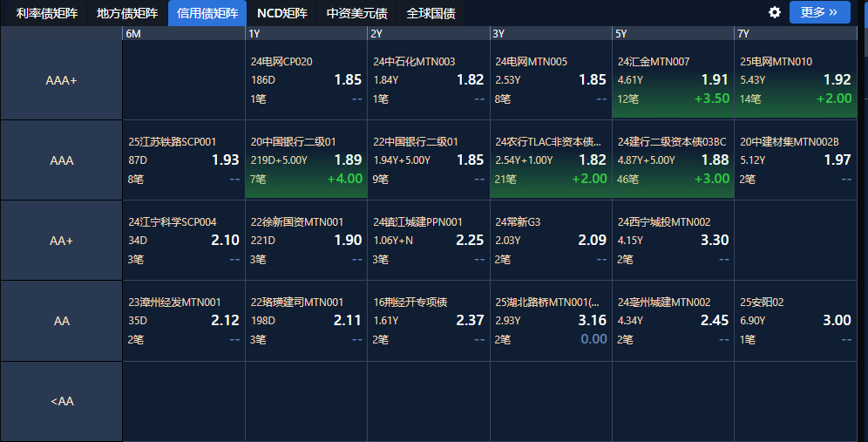Viewport: 868px width, 442px height.
Task: Click the 21笔 trade count
Action: (505, 180)
